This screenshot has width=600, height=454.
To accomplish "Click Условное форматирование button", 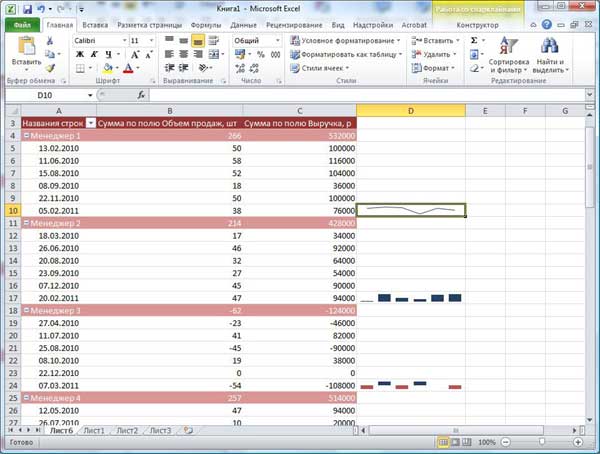I will pos(345,41).
